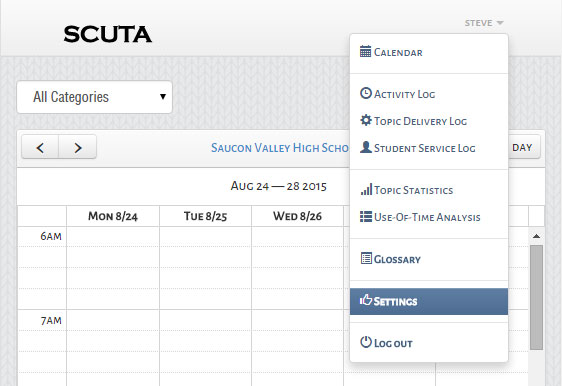Click the 6AM slot under Mon 8/24

coord(113,237)
